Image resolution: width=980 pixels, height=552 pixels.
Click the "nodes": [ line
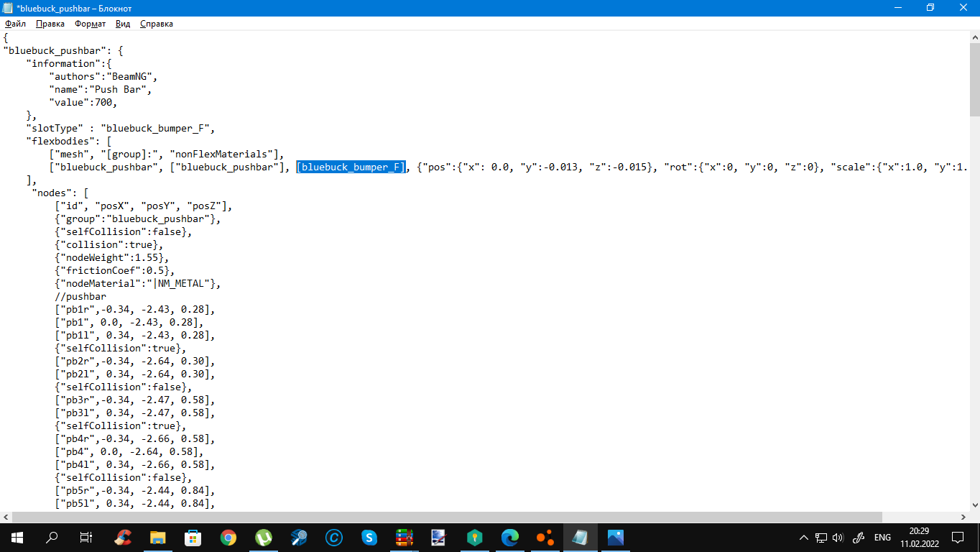(60, 193)
